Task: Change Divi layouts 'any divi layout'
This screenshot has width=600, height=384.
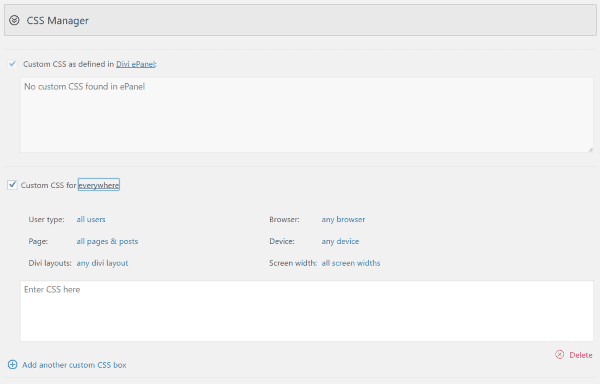Action: [102, 263]
